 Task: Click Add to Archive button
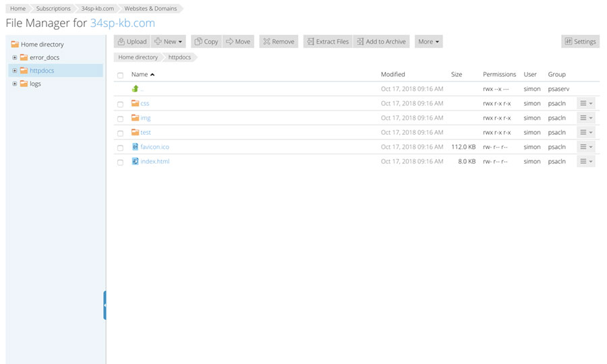point(381,41)
